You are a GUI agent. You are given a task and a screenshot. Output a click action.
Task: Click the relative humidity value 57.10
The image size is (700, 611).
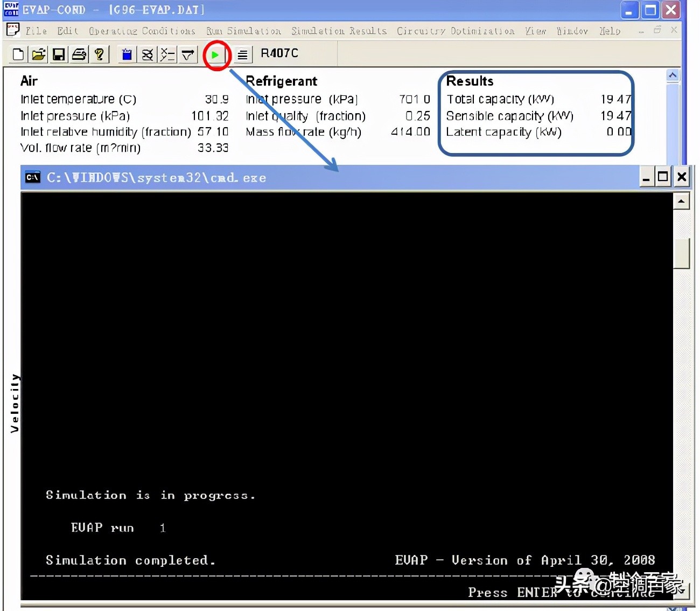pyautogui.click(x=213, y=131)
